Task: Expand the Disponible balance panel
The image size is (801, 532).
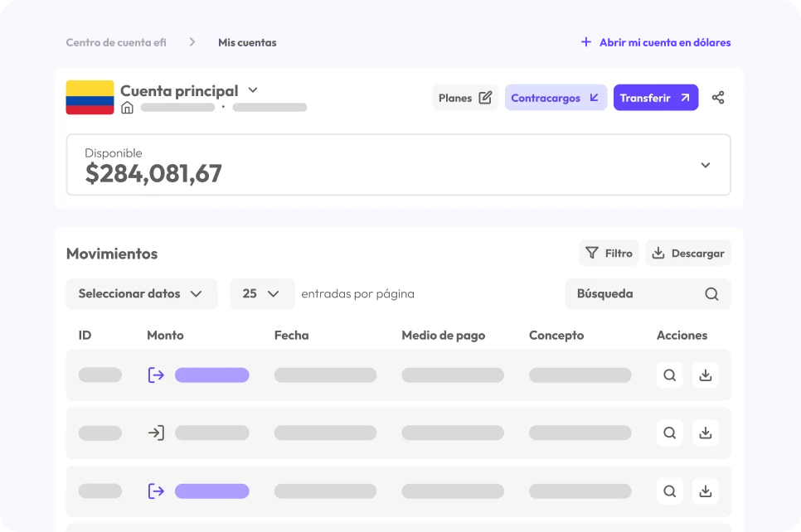Action: point(705,165)
